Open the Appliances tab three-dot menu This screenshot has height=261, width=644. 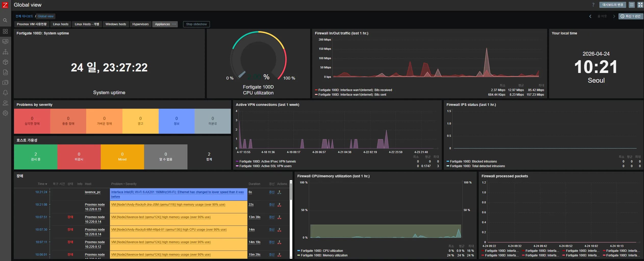[174, 24]
